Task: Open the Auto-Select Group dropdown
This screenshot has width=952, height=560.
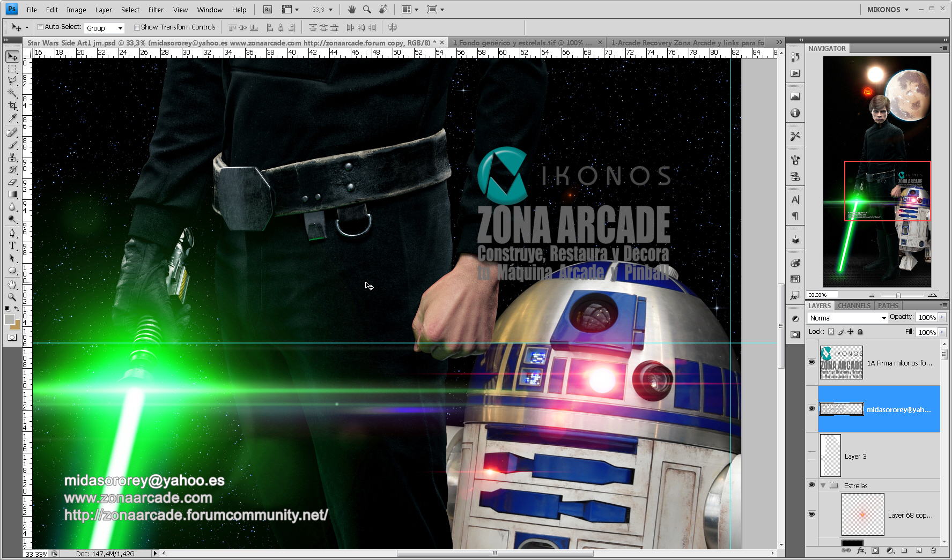Action: coord(105,28)
